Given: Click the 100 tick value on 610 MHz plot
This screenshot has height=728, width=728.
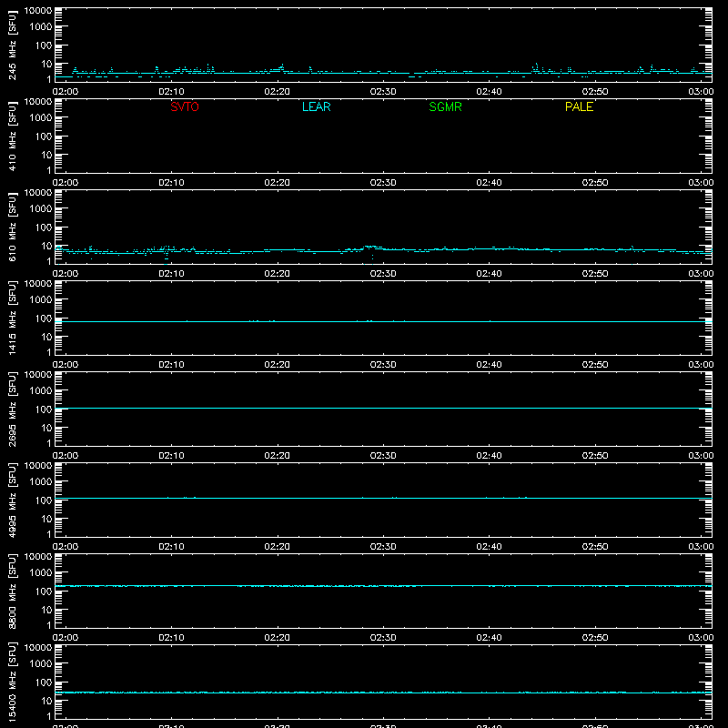Looking at the screenshot, I should (43, 227).
